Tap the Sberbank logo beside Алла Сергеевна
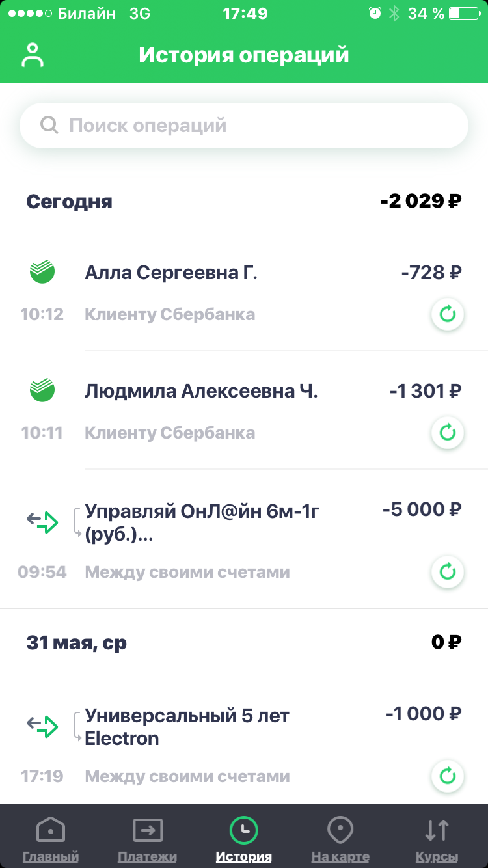The image size is (488, 868). point(42,272)
